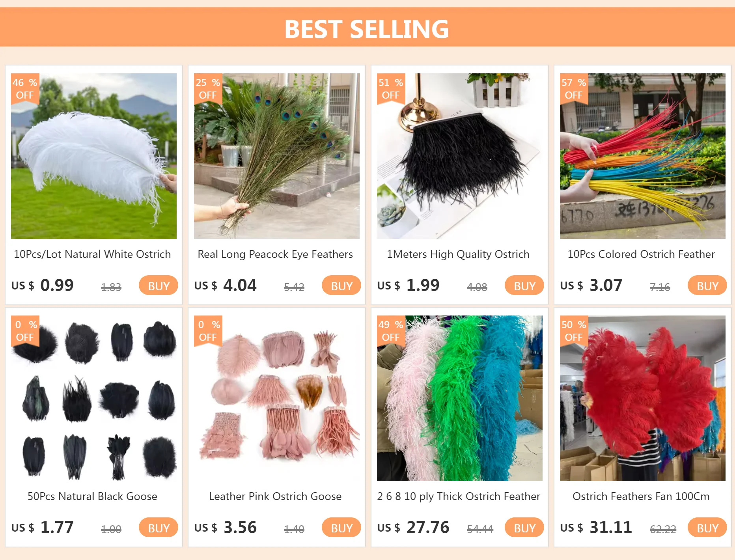This screenshot has width=735, height=560.
Task: Open the 'Ostrich Feathers Fan 100Cm' title
Action: coord(641,497)
